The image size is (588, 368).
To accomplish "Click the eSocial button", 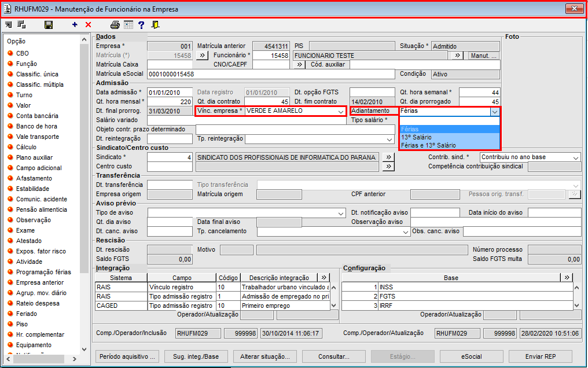I will point(471,356).
